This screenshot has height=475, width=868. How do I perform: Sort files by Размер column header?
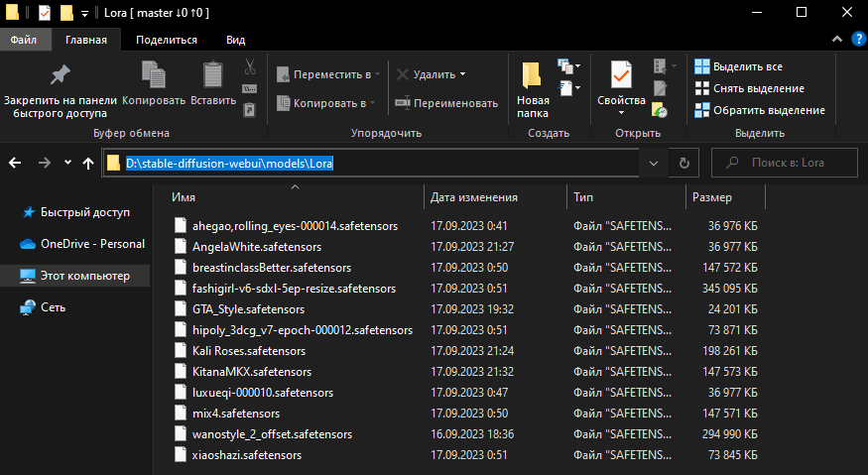712,197
